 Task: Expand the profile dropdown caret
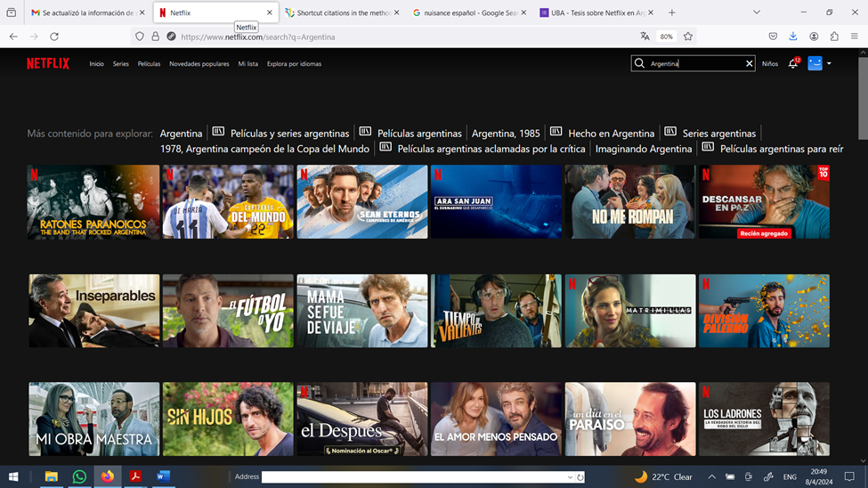pos(829,64)
